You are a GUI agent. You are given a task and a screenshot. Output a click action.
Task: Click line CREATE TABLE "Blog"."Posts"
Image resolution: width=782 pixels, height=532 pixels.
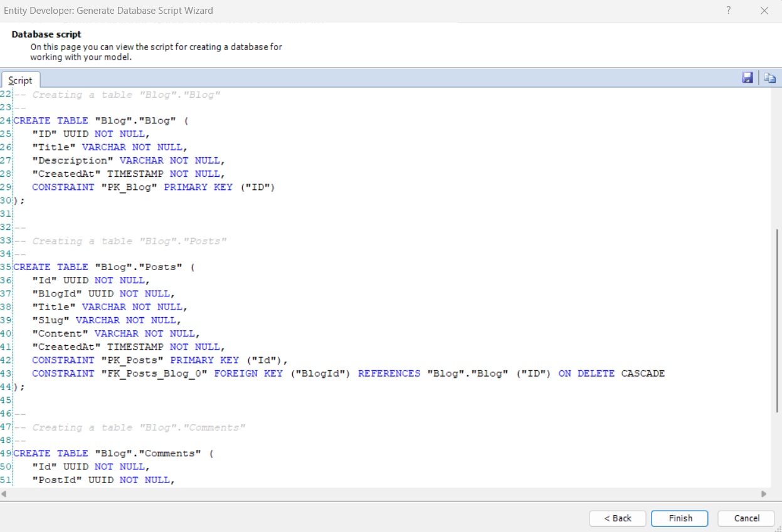[103, 267]
